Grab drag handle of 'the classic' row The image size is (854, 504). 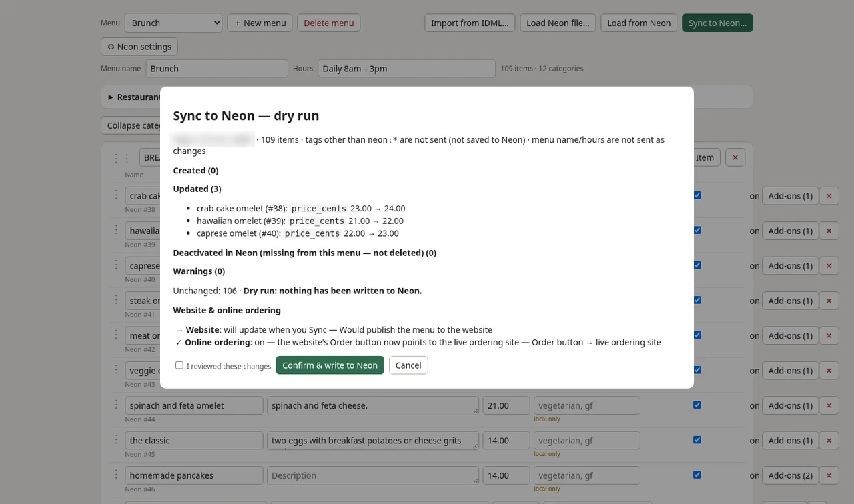[116, 439]
